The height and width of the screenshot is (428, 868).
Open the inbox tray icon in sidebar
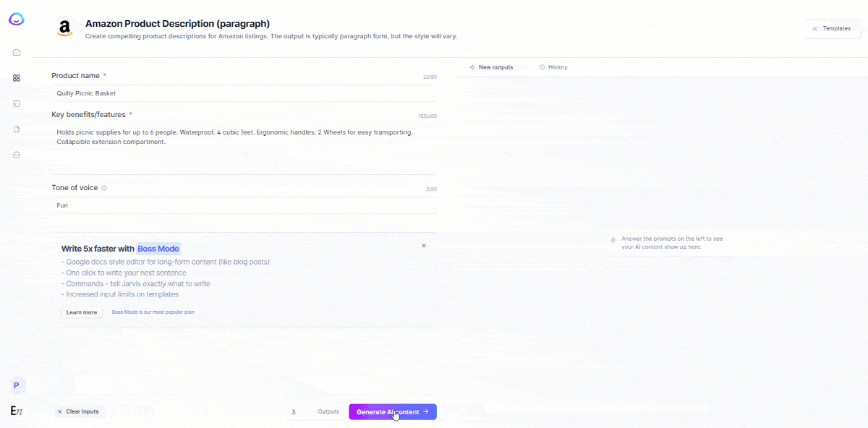(x=17, y=155)
